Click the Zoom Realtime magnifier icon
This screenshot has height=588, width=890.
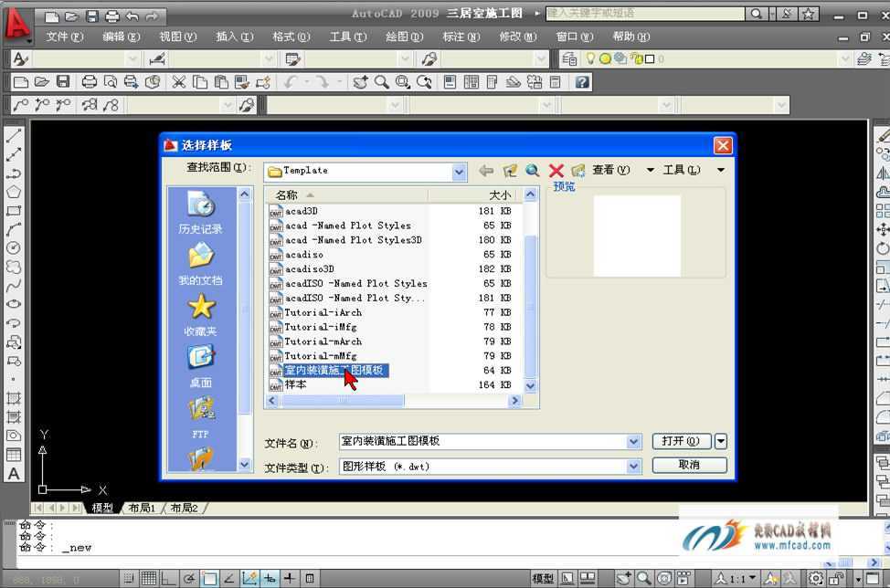pyautogui.click(x=381, y=82)
